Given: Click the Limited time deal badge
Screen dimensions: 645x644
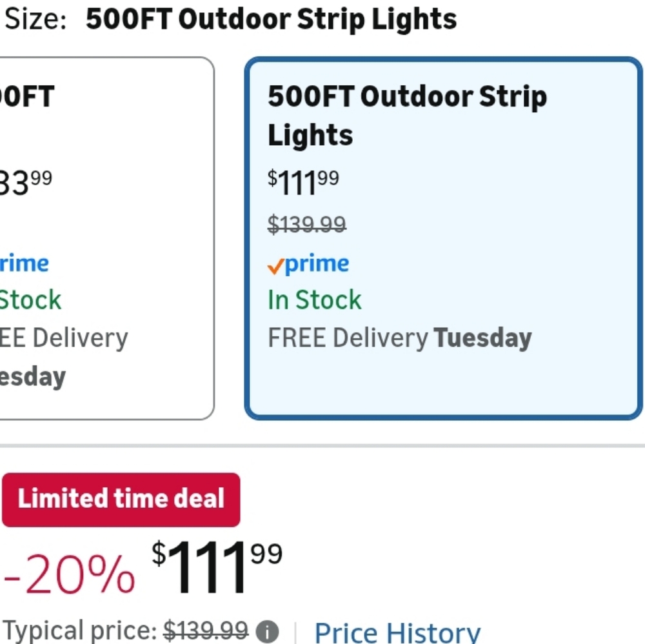Looking at the screenshot, I should coord(121,499).
